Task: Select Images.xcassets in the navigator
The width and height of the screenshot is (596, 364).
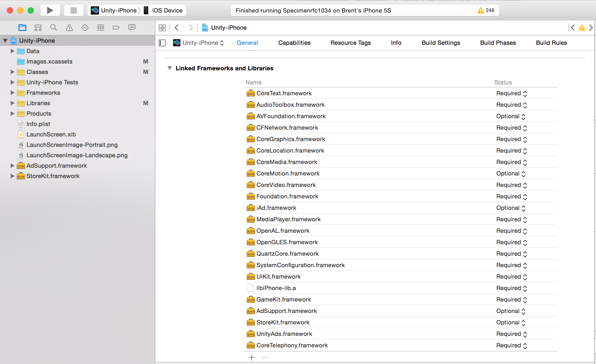Action: 77,61
